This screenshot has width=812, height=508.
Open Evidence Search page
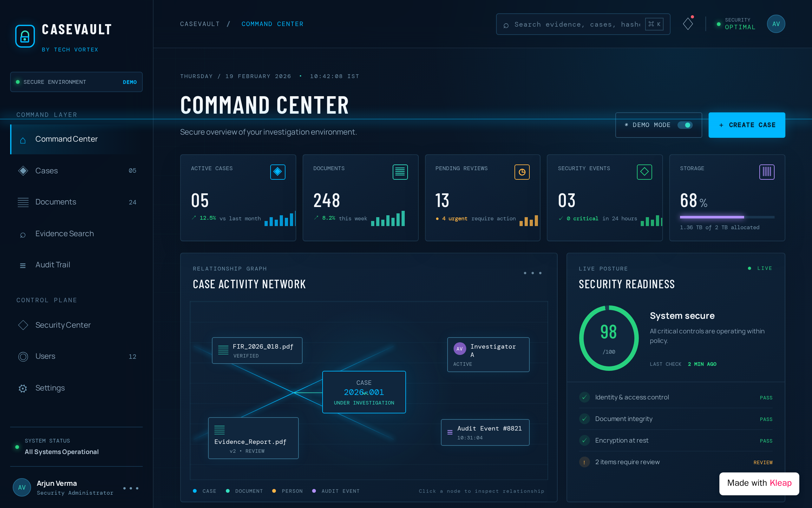77,233
